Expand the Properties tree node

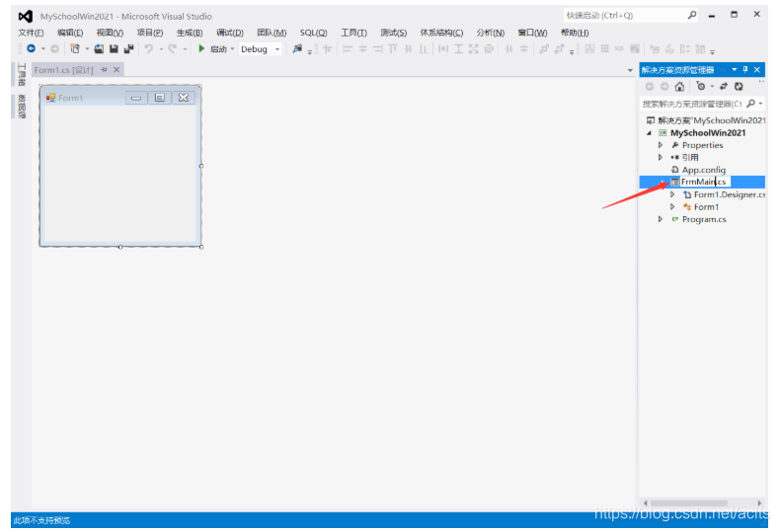click(x=661, y=145)
